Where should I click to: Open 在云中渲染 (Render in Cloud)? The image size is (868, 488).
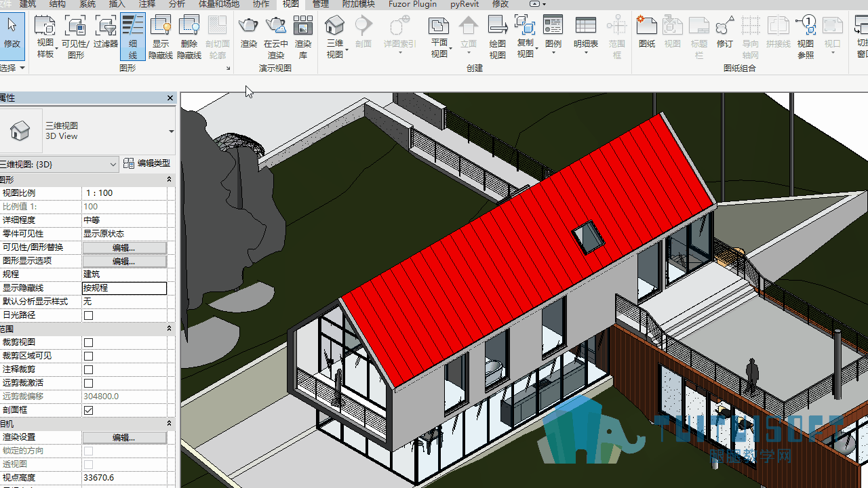276,37
